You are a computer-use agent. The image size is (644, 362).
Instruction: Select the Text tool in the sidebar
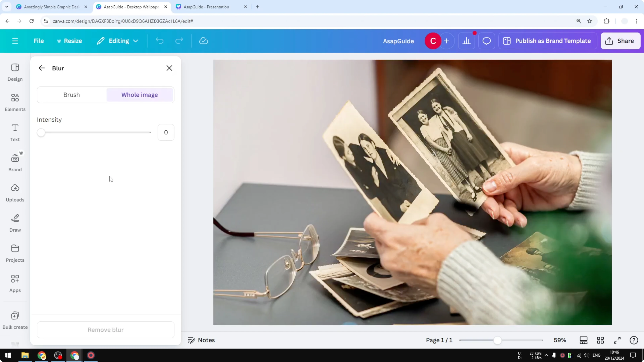(15, 132)
